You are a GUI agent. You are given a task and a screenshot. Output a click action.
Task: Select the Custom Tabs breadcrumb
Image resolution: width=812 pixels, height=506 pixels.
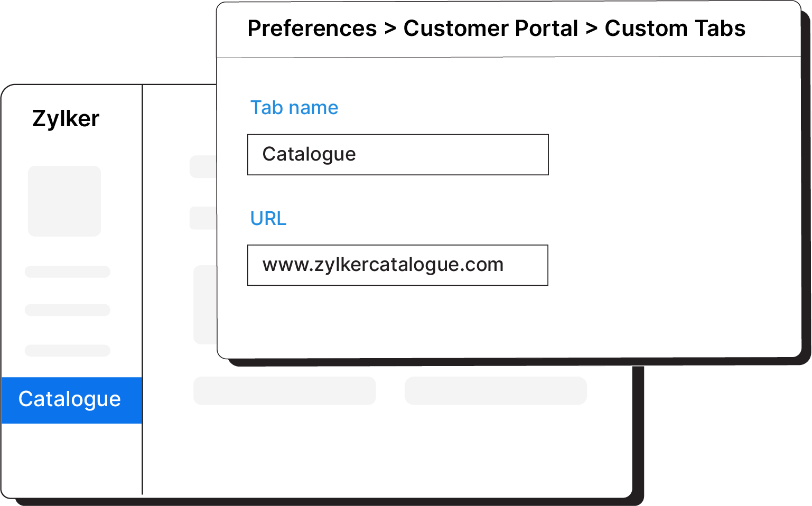(675, 29)
